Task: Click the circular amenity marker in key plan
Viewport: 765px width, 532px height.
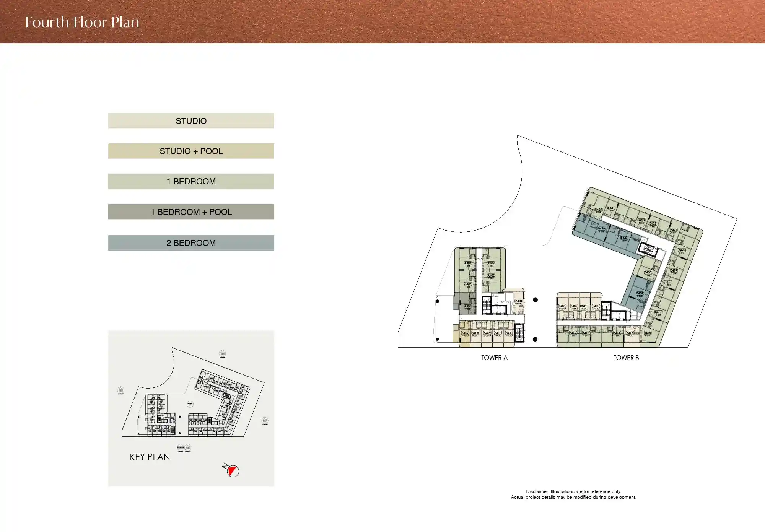Action: tap(190, 404)
